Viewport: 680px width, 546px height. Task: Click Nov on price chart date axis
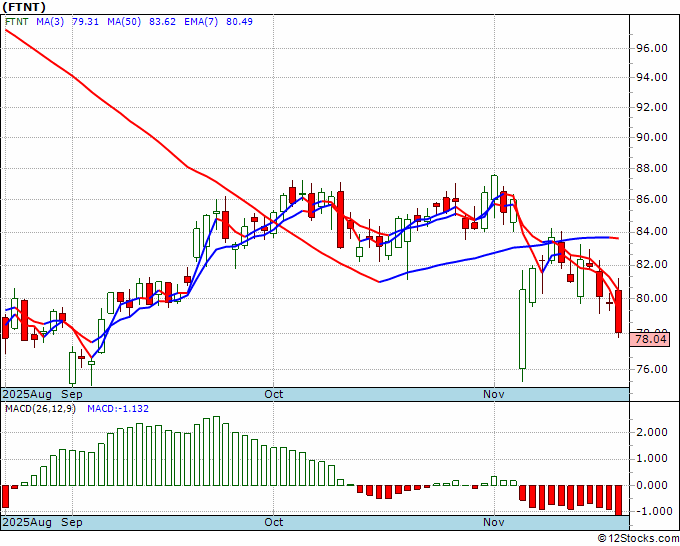point(494,395)
